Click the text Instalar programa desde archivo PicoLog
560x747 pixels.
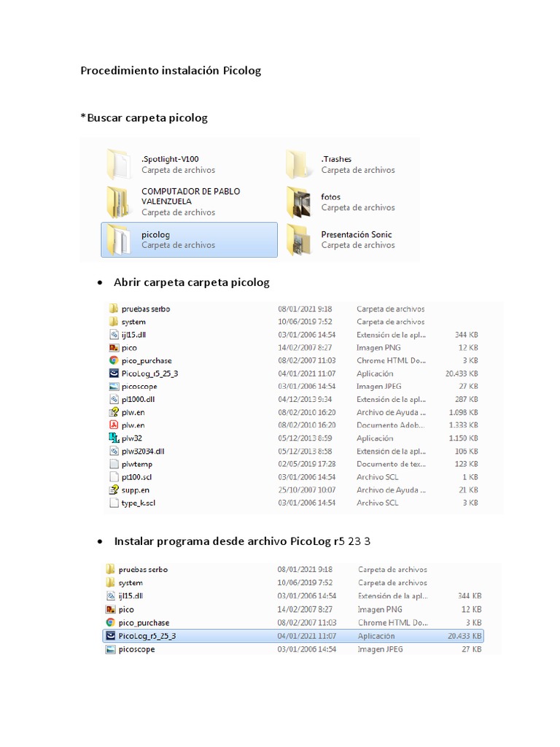pos(222,541)
